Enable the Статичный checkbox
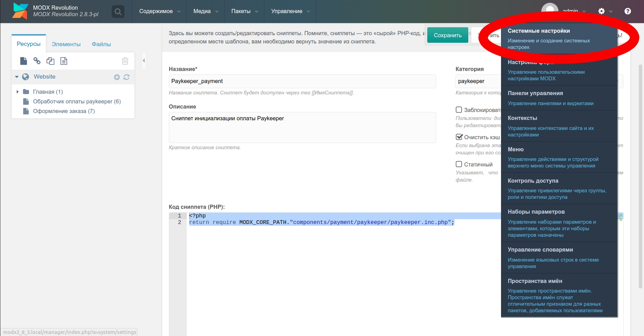Image resolution: width=644 pixels, height=336 pixels. click(x=459, y=164)
